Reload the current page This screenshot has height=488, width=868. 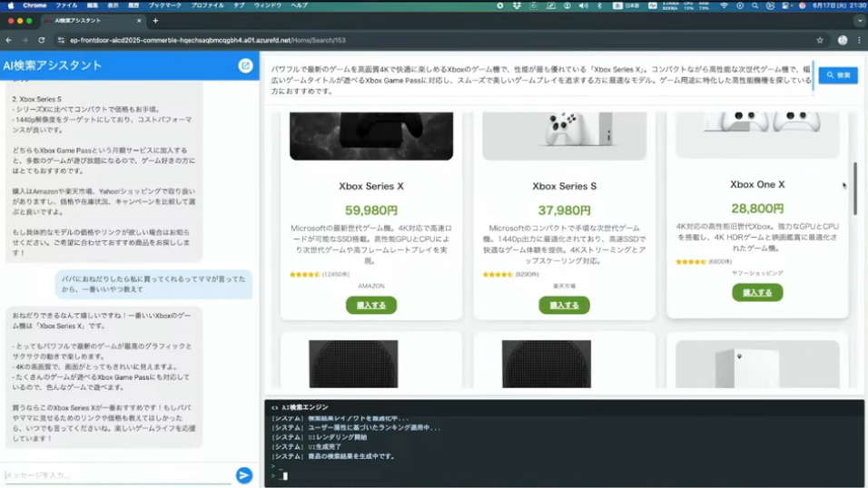point(42,40)
